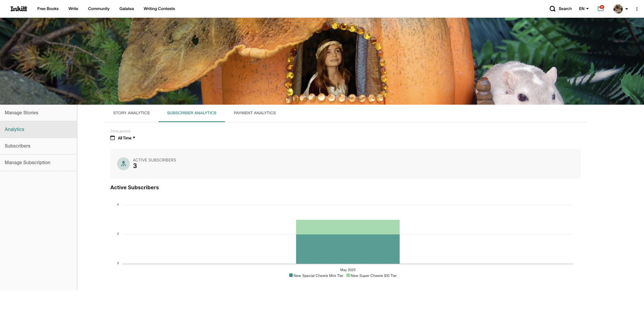Switch to the Story Analytics tab
Image resolution: width=644 pixels, height=309 pixels.
point(131,113)
